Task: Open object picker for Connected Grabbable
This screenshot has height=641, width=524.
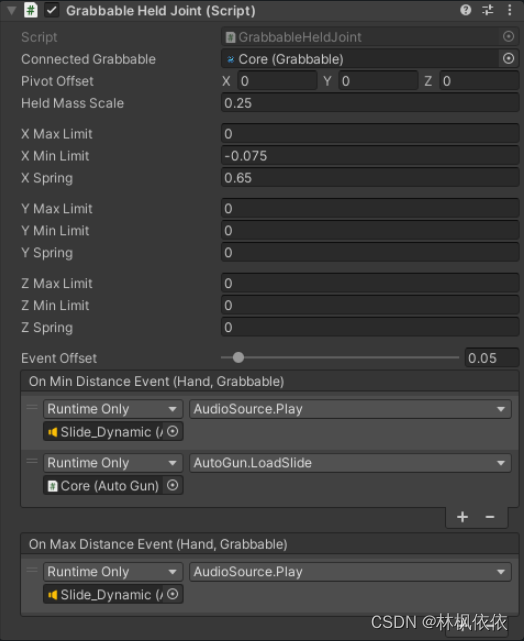Action: point(508,59)
